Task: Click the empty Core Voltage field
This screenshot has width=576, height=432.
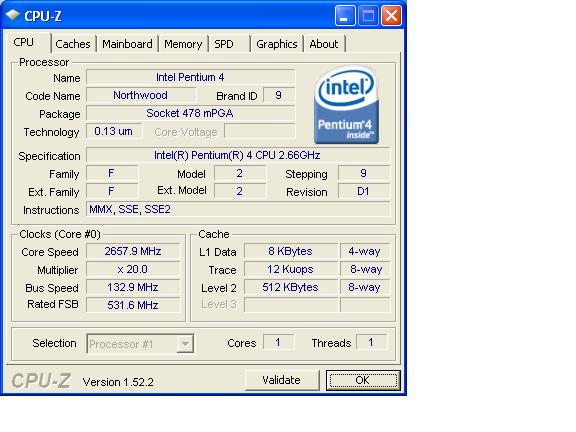Action: point(259,131)
